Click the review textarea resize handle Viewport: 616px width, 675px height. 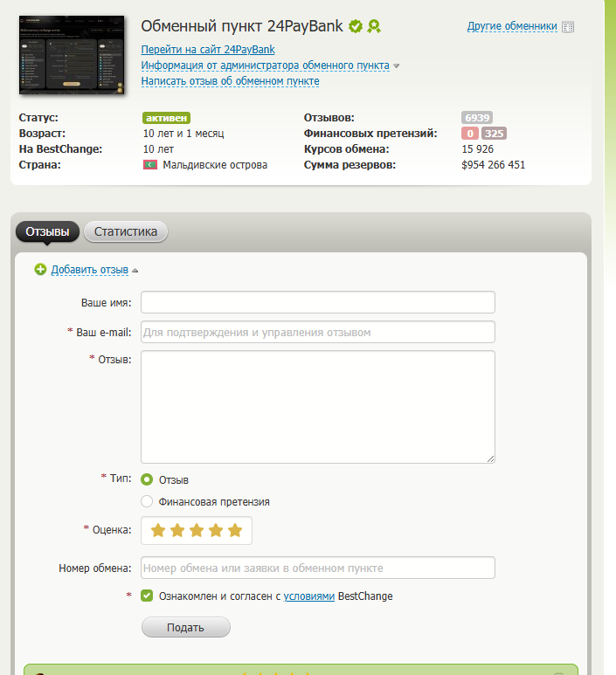tap(491, 459)
